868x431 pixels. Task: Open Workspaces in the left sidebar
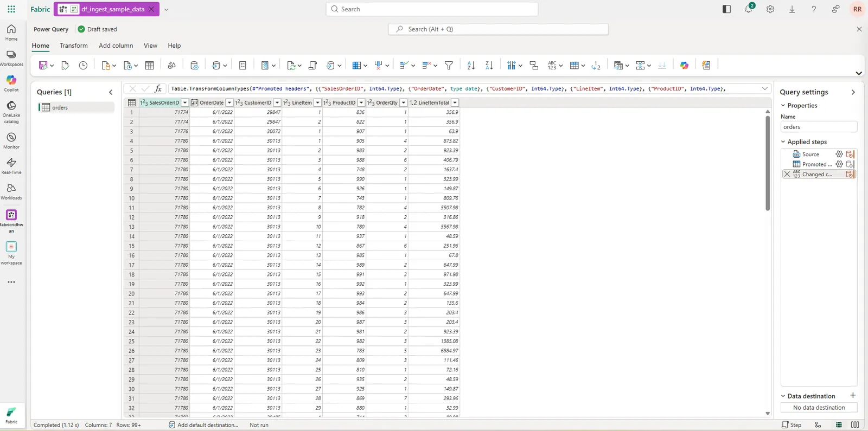(11, 58)
